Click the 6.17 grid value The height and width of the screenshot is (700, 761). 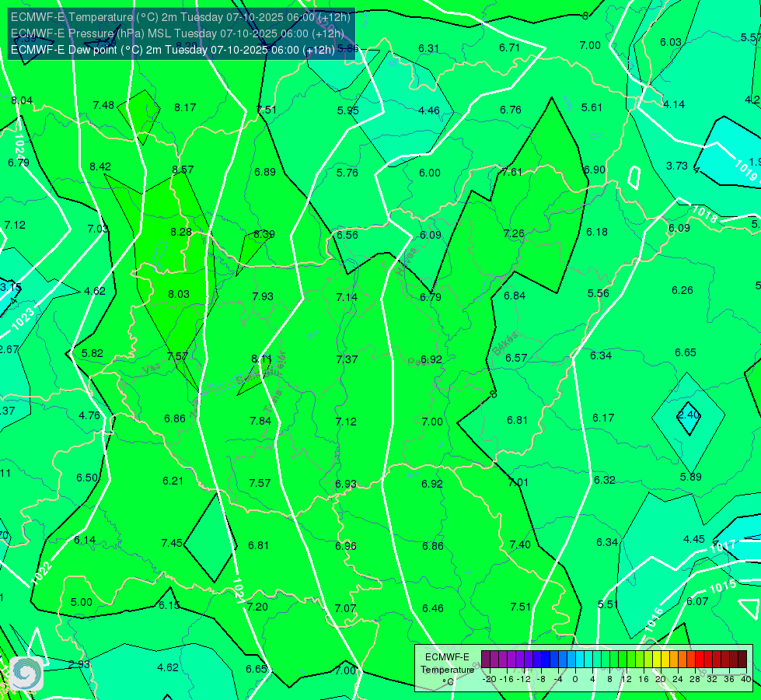[603, 418]
